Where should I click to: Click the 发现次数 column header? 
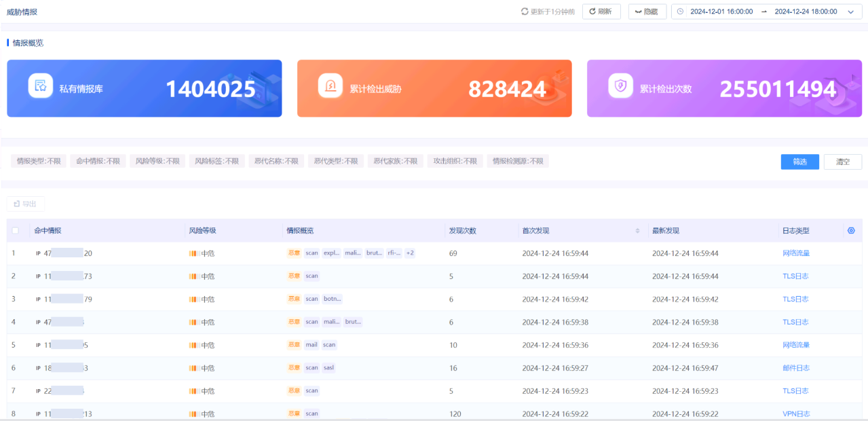coord(463,231)
